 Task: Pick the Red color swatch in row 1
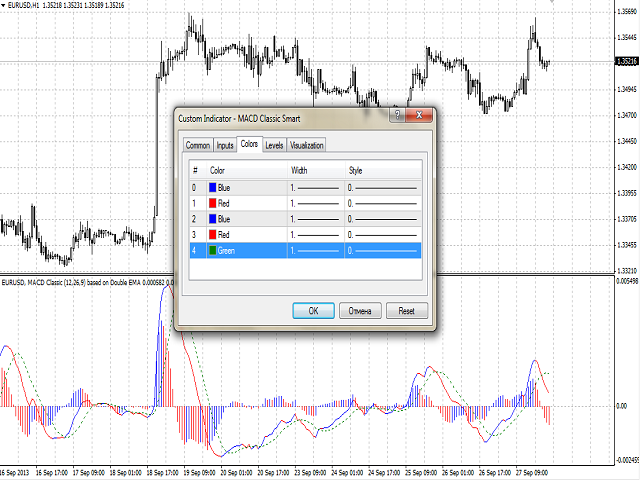pos(213,203)
